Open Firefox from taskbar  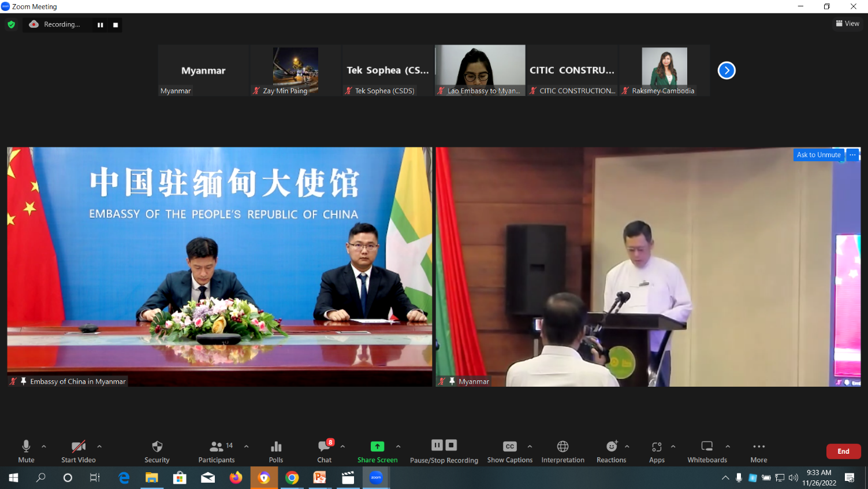tap(236, 477)
